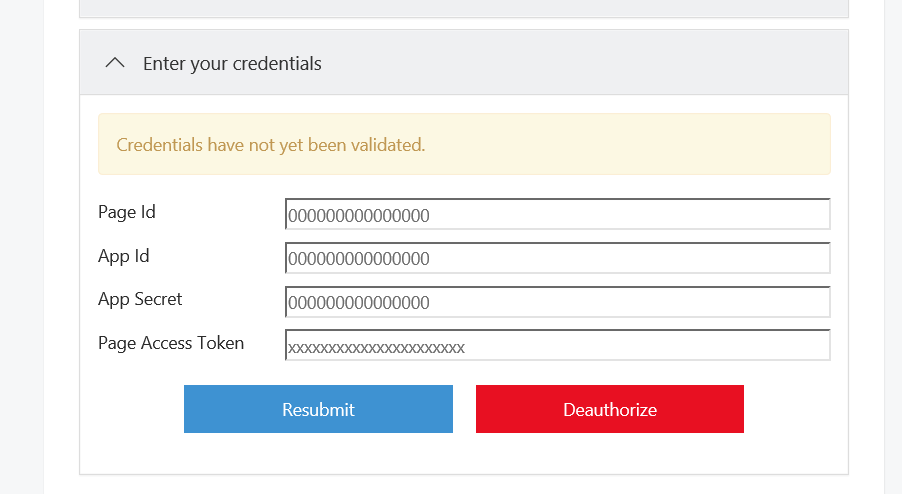The image size is (902, 494).
Task: Collapse the Enter your credentials section chevron
Action: click(115, 63)
